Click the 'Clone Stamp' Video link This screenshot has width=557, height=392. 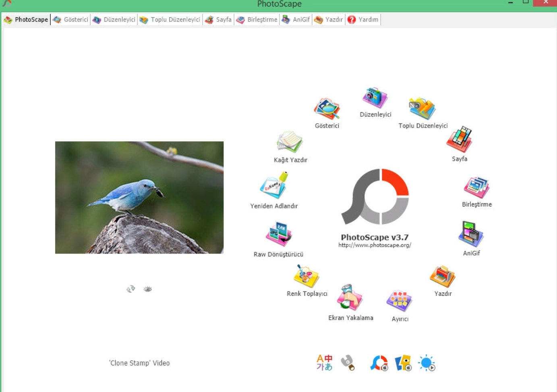pyautogui.click(x=139, y=363)
